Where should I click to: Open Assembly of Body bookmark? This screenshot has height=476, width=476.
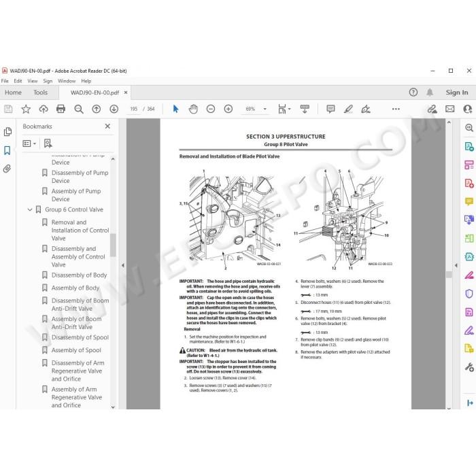click(75, 288)
